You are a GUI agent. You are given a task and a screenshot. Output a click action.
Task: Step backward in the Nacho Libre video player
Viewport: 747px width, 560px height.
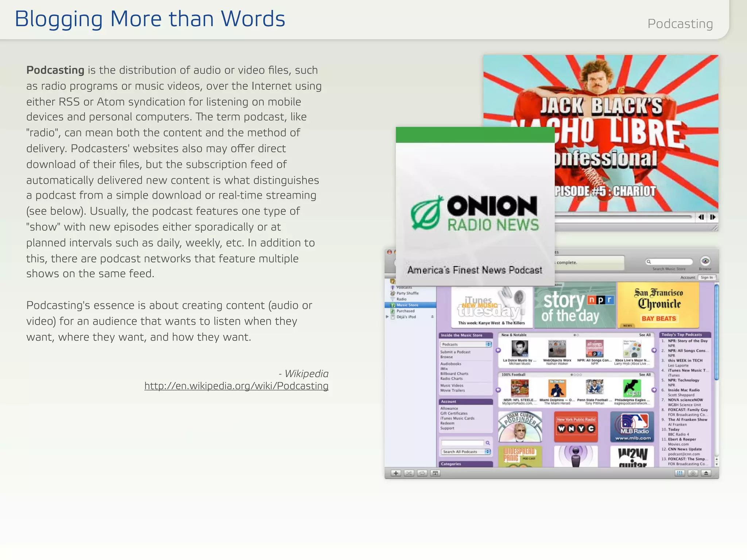pyautogui.click(x=701, y=217)
